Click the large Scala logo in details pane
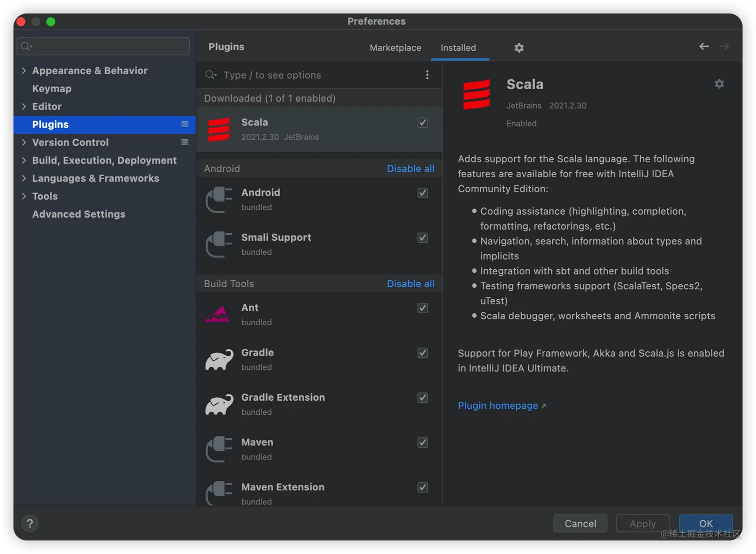The height and width of the screenshot is (554, 756). click(x=476, y=94)
